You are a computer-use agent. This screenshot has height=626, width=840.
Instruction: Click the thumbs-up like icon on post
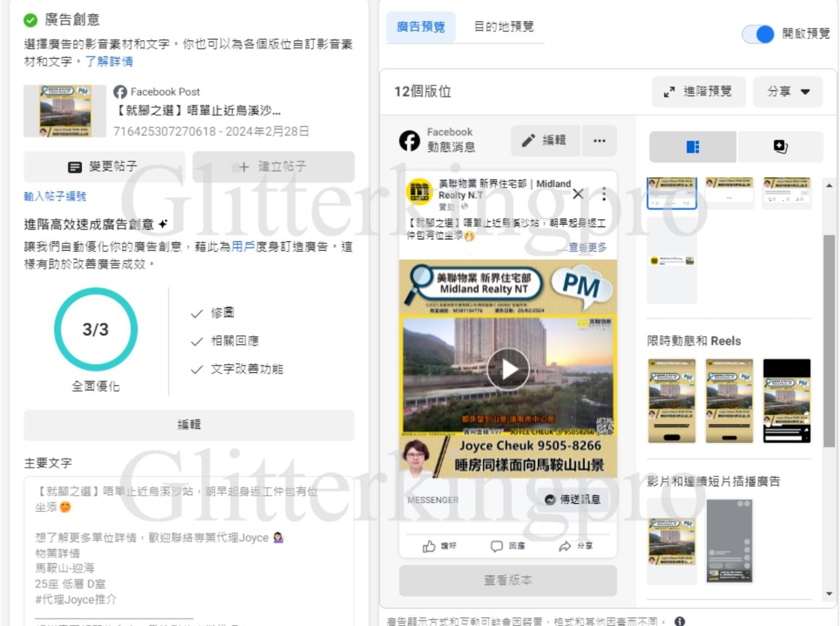[429, 546]
